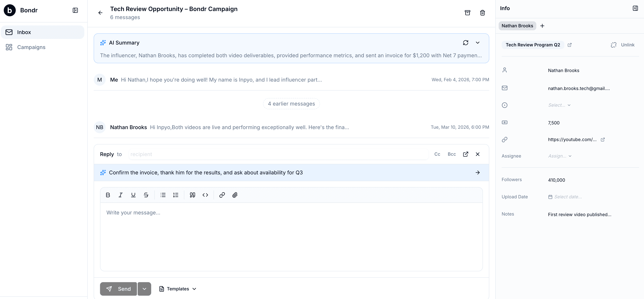644x299 pixels.
Task: Show the 4 earlier messages
Action: pyautogui.click(x=291, y=103)
